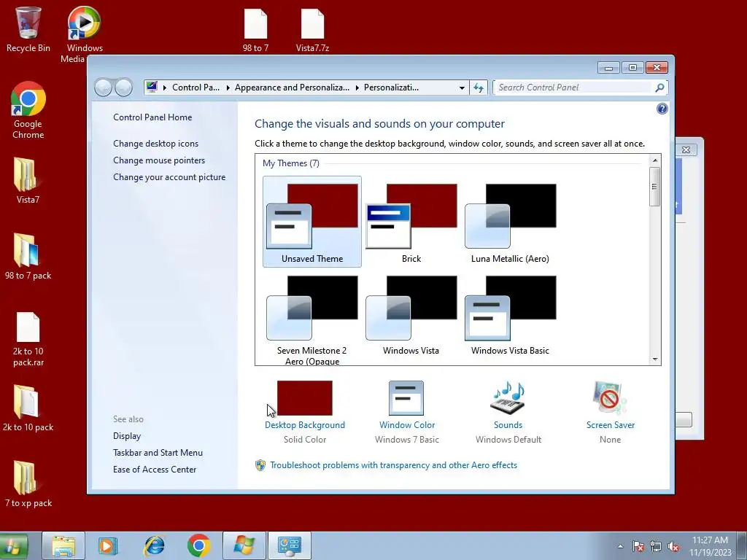Viewport: 747px width, 560px height.
Task: Click the network icon in the system tray
Action: coord(656,546)
